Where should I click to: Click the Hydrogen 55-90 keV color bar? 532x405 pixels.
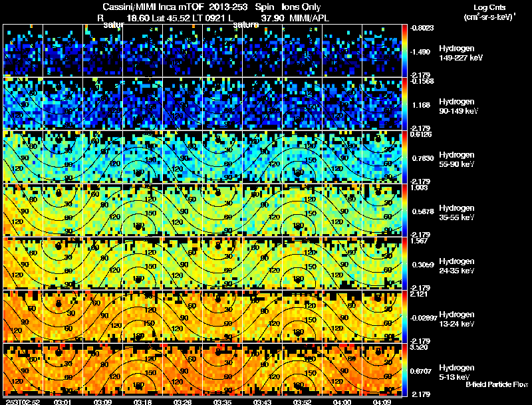404,157
